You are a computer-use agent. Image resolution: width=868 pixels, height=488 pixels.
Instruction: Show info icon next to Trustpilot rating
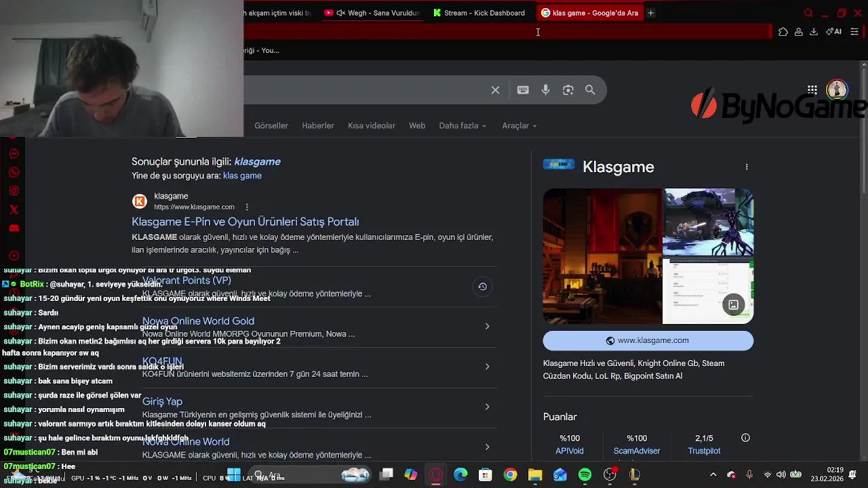click(x=745, y=438)
